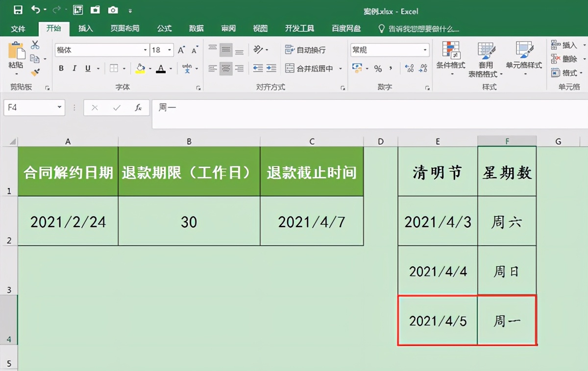Toggle Align Right for cell text
Screen dimensions: 588x371
(x=239, y=69)
